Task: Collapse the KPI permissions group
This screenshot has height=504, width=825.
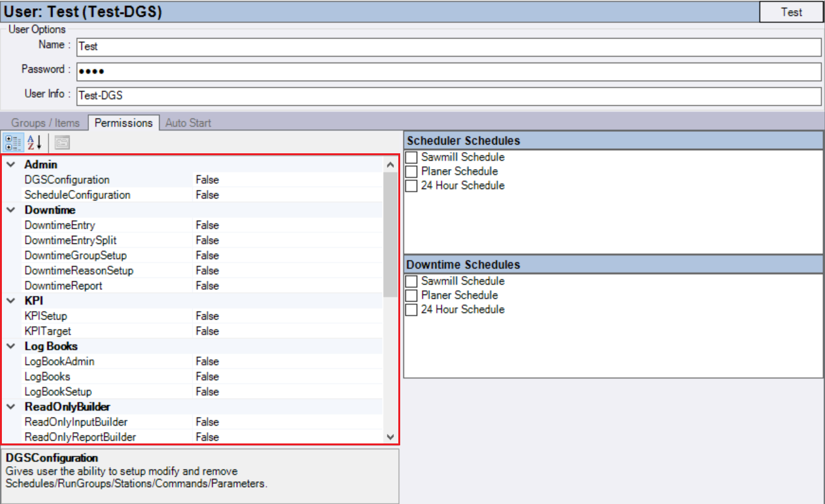Action: click(x=11, y=301)
